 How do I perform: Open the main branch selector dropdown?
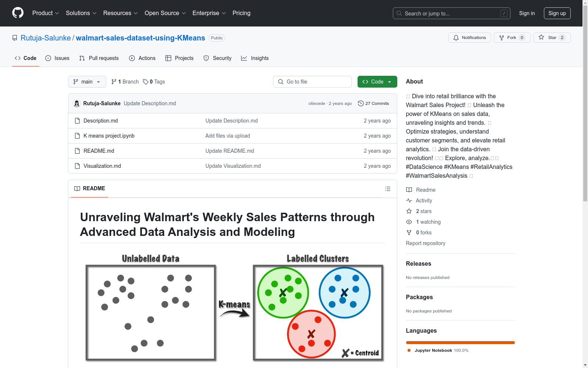(87, 82)
